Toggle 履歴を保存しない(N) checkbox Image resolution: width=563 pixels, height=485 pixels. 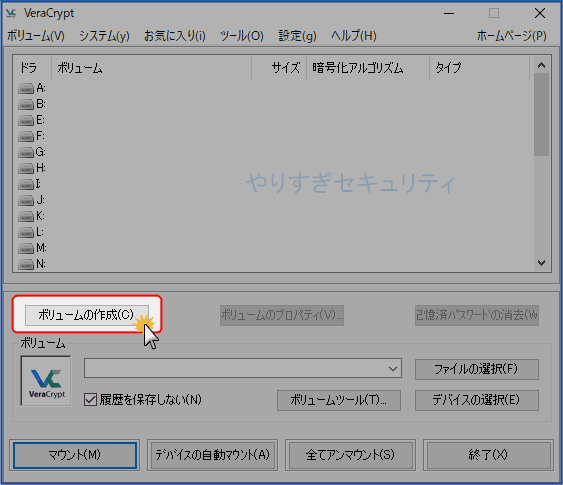pos(90,400)
